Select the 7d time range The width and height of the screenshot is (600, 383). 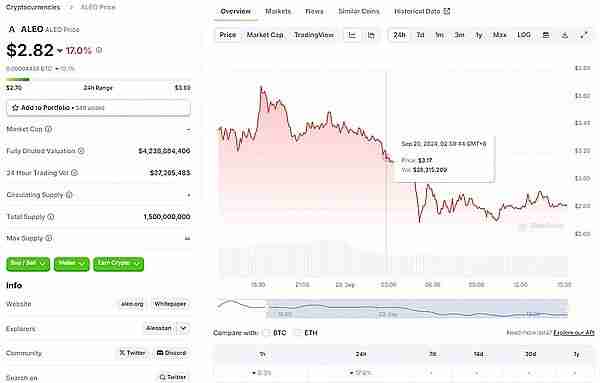(420, 35)
